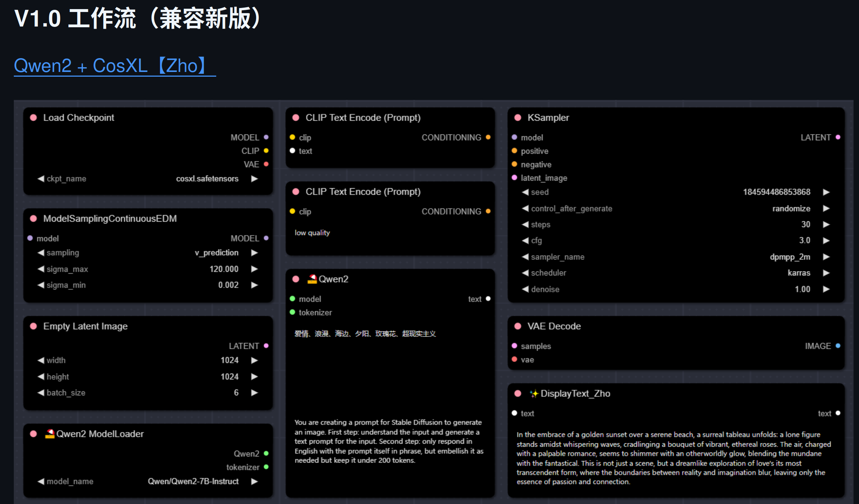Click the CLIP output port on Load Checkpoint
Screen dimensions: 859x504
click(266, 151)
